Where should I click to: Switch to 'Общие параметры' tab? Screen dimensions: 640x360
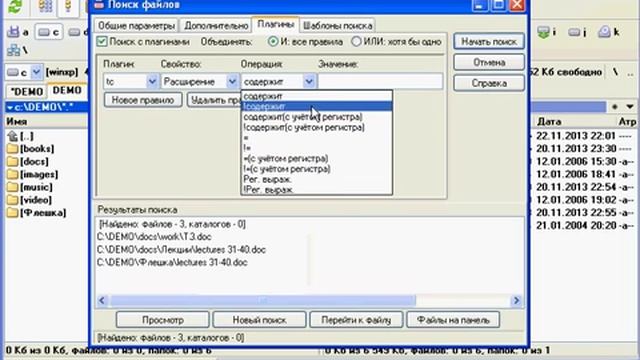click(x=136, y=26)
